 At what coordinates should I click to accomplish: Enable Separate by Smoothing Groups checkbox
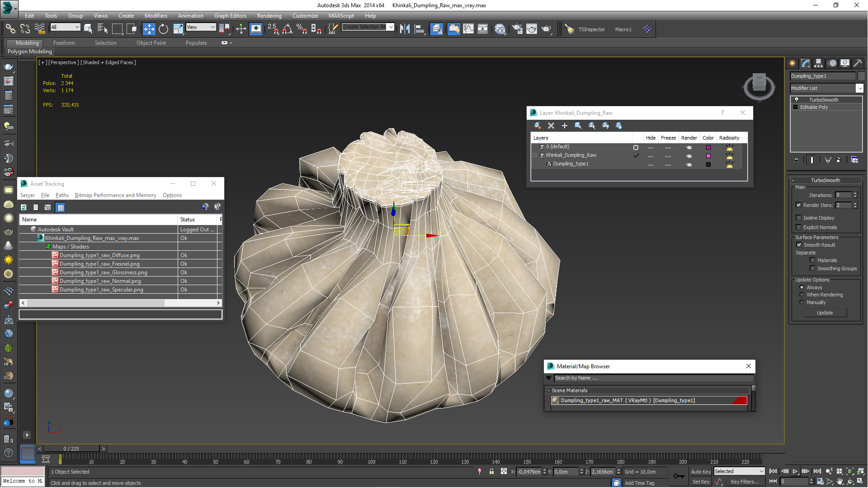[812, 268]
